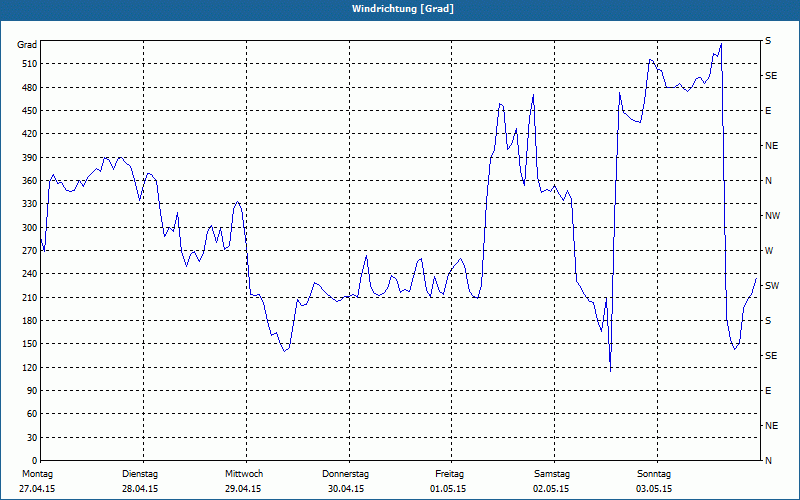The image size is (800, 500).
Task: Click the 60 y-axis tick label
Action: click(32, 414)
